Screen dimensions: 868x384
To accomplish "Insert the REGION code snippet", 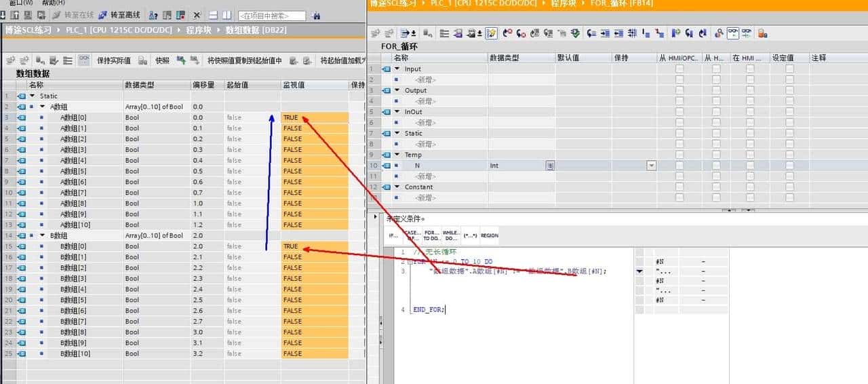I will point(489,235).
